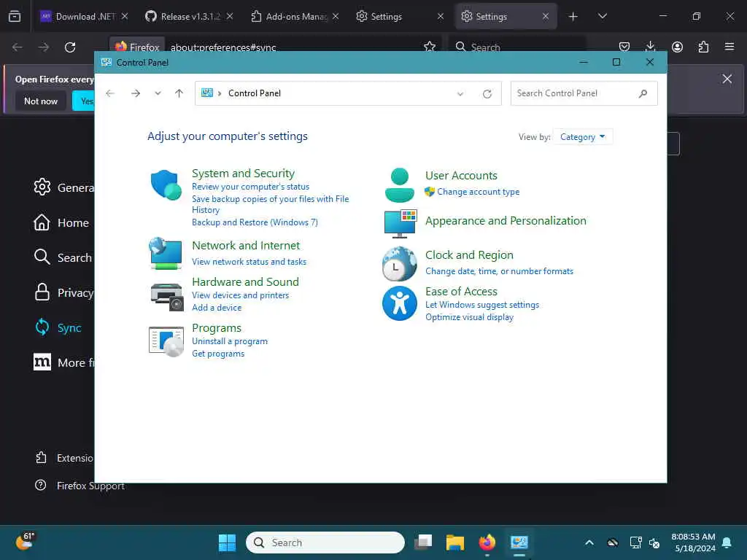Open Let Windows suggest settings link
This screenshot has height=560, width=747.
click(x=482, y=305)
